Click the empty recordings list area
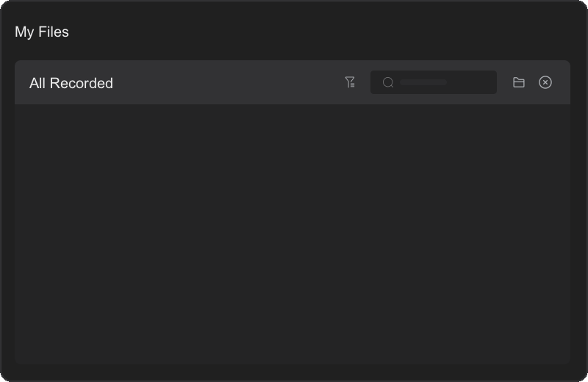Screen dimensions: 588x382 click(293, 234)
